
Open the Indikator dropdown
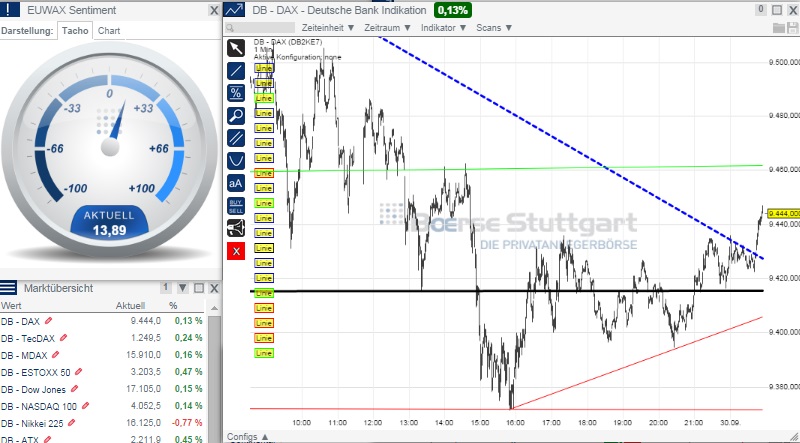click(x=443, y=28)
